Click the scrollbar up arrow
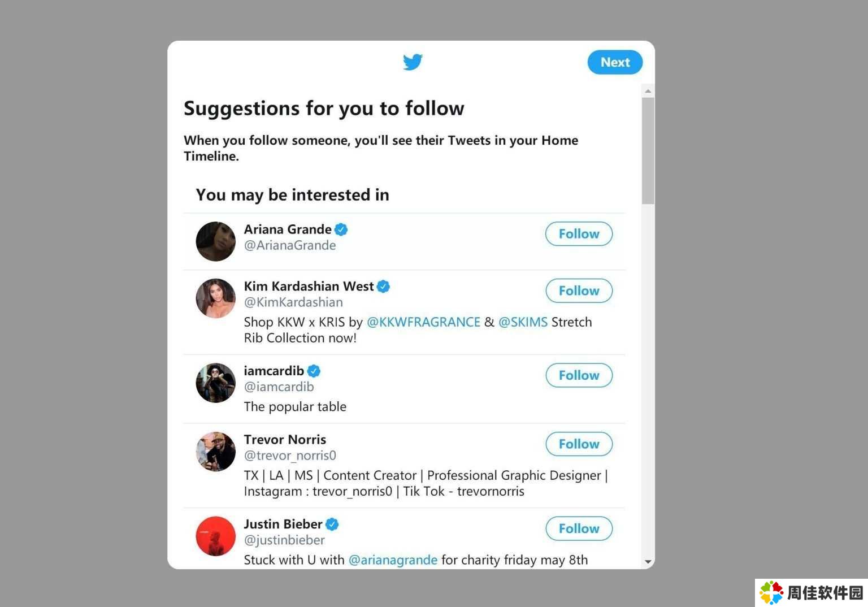Image resolution: width=868 pixels, height=607 pixels. [648, 91]
